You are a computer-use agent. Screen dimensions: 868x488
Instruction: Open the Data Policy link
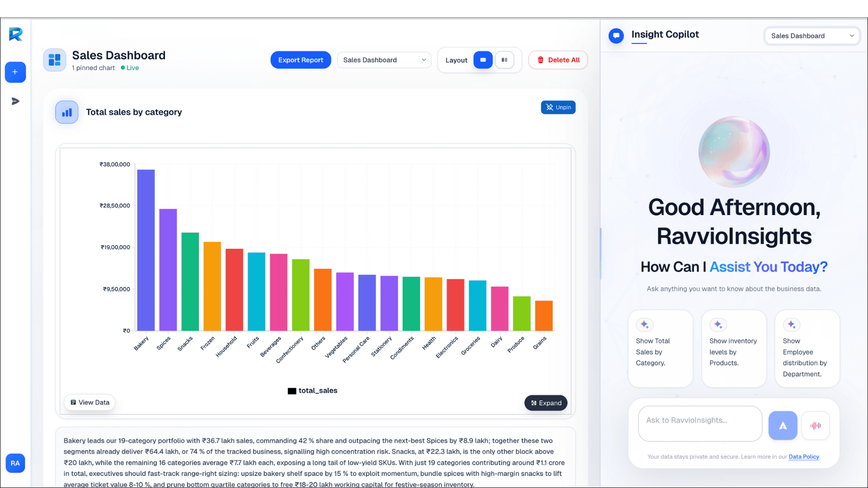[804, 457]
